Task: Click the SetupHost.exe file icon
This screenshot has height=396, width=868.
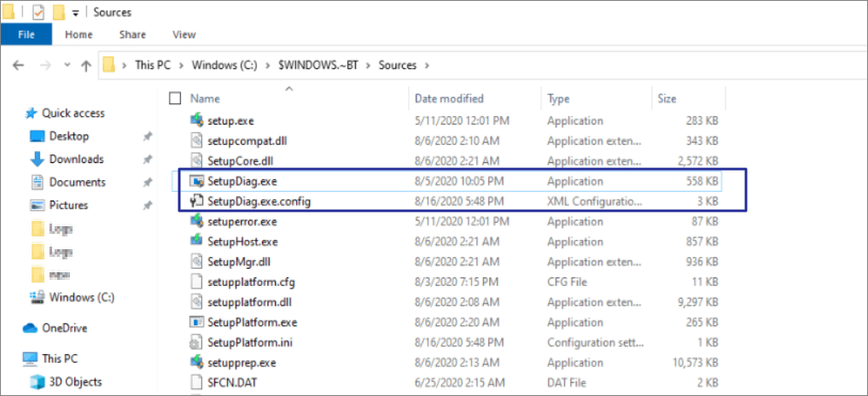Action: [x=197, y=242]
